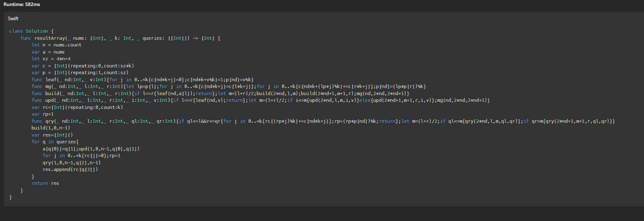The image size is (644, 221).
Task: Click the var c repeating array line
Action: [x=83, y=66]
